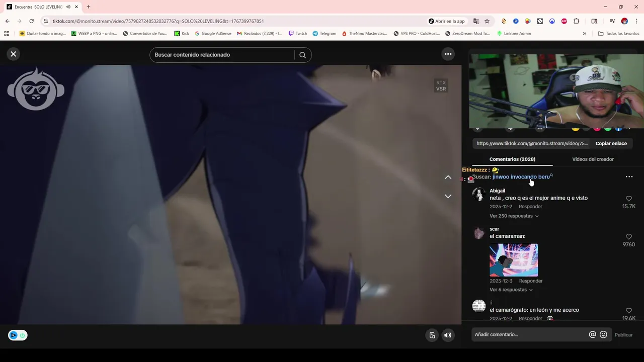This screenshot has width=644, height=362.
Task: Open 'WEBP a PNG' bookmark
Action: click(x=94, y=34)
